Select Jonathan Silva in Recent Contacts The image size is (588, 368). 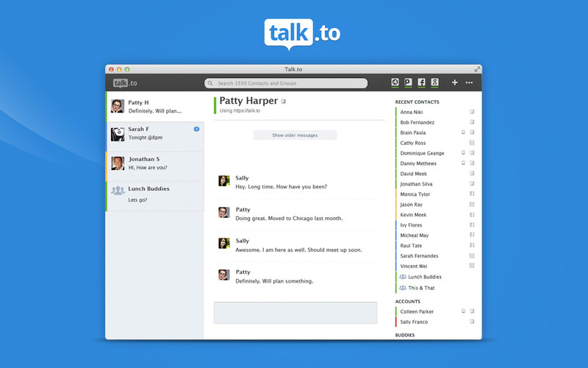coord(416,184)
